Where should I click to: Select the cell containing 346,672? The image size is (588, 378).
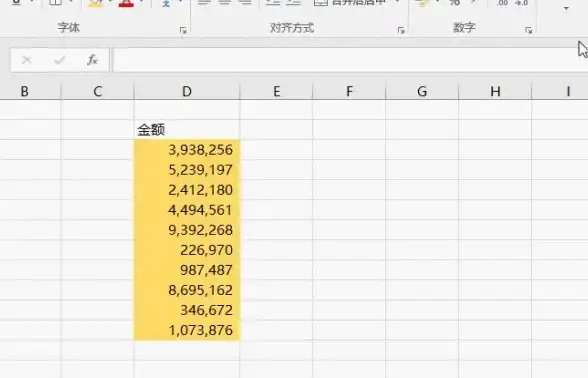tap(187, 310)
